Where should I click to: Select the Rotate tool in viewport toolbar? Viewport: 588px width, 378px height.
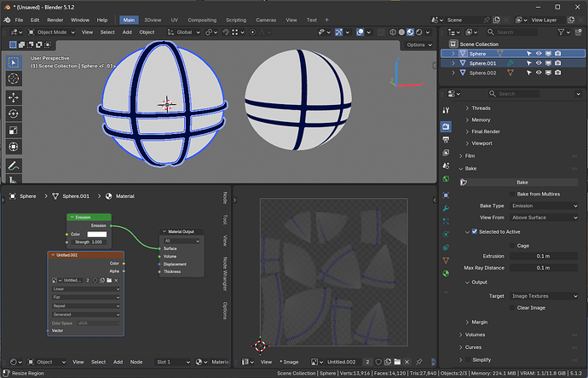[x=14, y=113]
